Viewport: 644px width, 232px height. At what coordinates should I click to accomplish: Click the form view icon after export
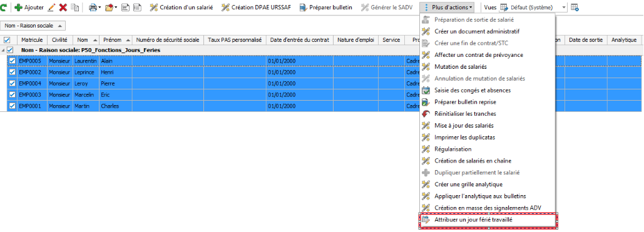[x=126, y=8]
